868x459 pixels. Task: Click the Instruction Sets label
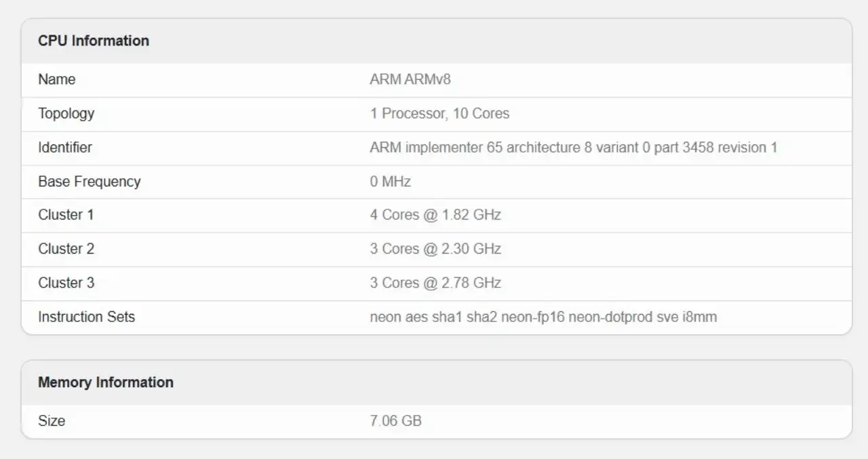[87, 317]
